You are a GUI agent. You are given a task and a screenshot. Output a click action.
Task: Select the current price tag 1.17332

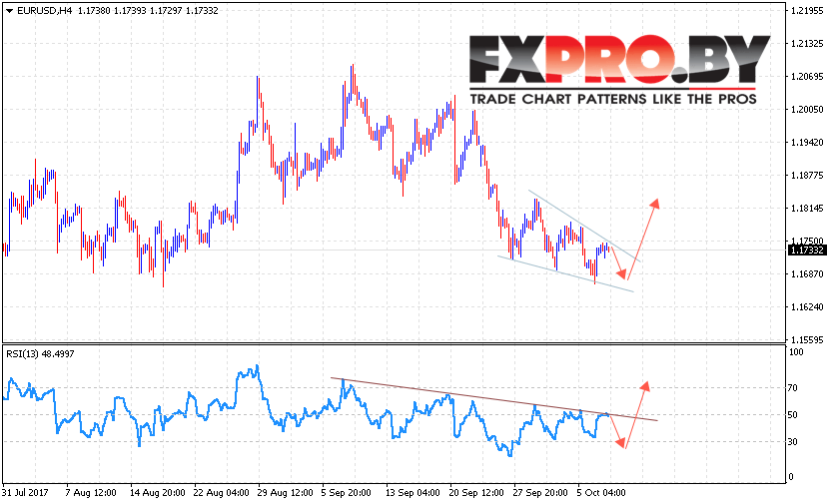click(x=807, y=251)
